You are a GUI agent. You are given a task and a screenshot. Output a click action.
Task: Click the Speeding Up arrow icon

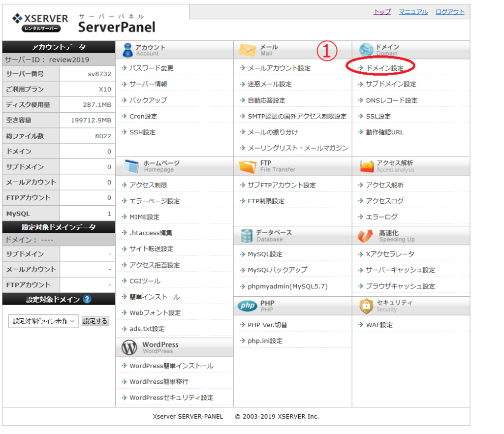pos(366,236)
